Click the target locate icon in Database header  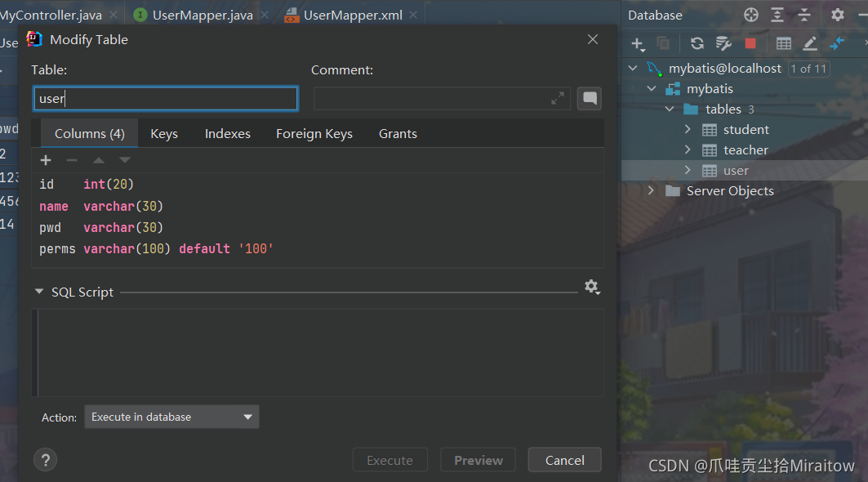point(750,15)
